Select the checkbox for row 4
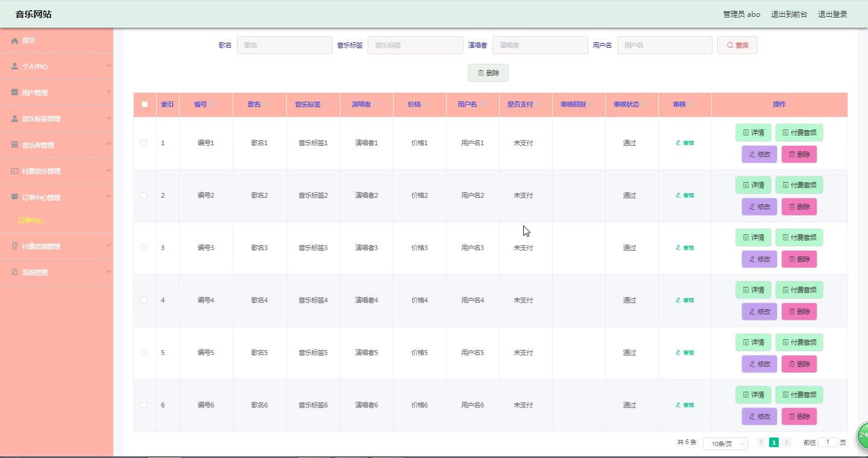 pos(143,300)
